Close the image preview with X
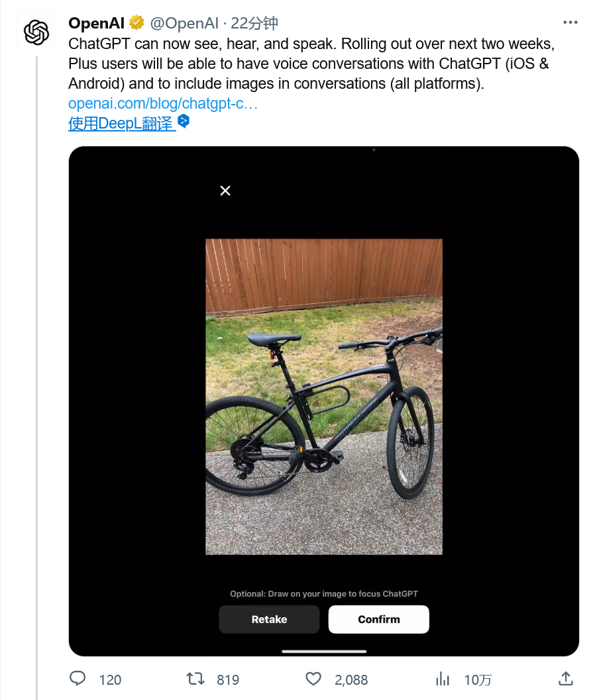The image size is (595, 700). point(225,191)
